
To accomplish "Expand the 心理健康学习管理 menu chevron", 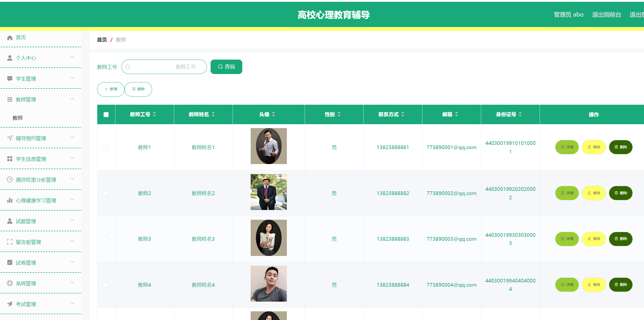I will pyautogui.click(x=73, y=200).
